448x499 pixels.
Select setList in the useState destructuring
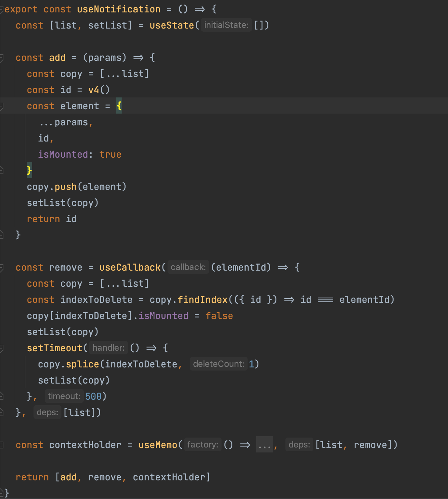[108, 25]
